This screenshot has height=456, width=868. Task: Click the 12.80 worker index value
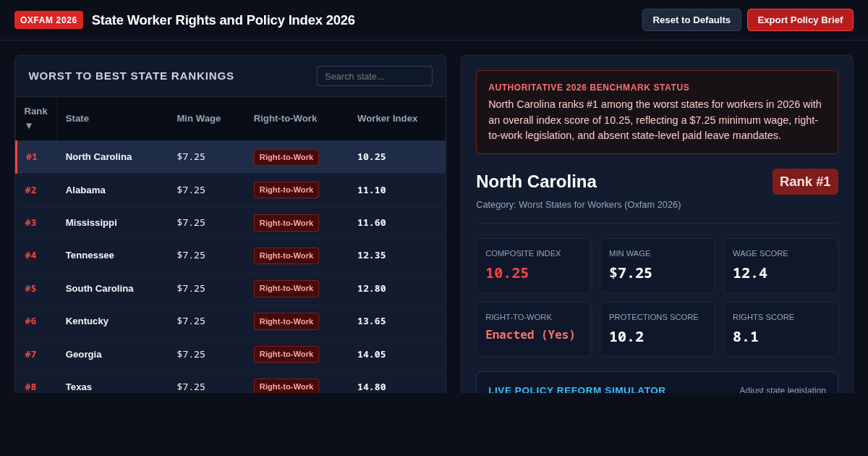pyautogui.click(x=372, y=289)
